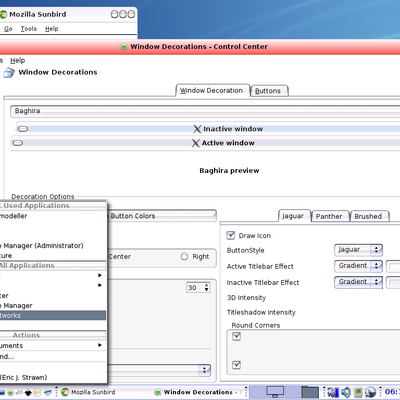Click the grey quick-launch icon after the green gear
Viewport: 400px width, 400px height.
pos(19,392)
